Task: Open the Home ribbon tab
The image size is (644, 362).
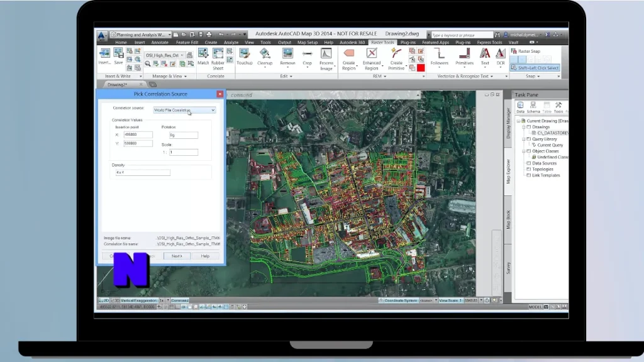Action: click(x=121, y=42)
